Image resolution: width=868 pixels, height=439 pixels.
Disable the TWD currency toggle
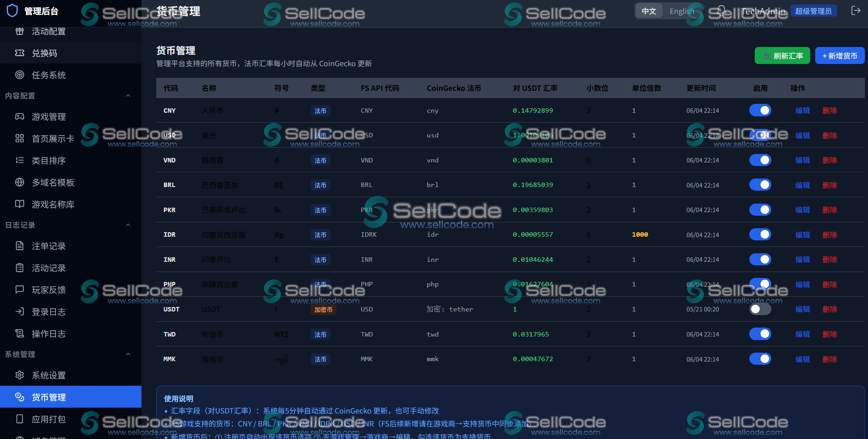(760, 334)
